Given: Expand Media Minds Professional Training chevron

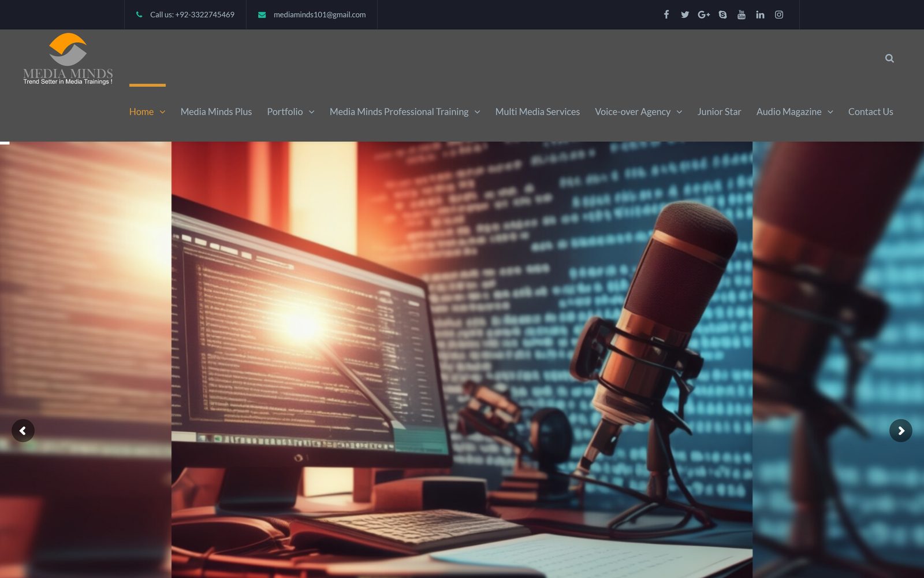Looking at the screenshot, I should coord(478,112).
